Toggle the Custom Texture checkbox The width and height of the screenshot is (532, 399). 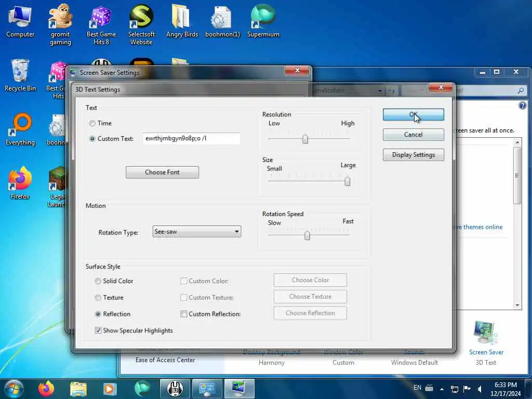point(183,298)
